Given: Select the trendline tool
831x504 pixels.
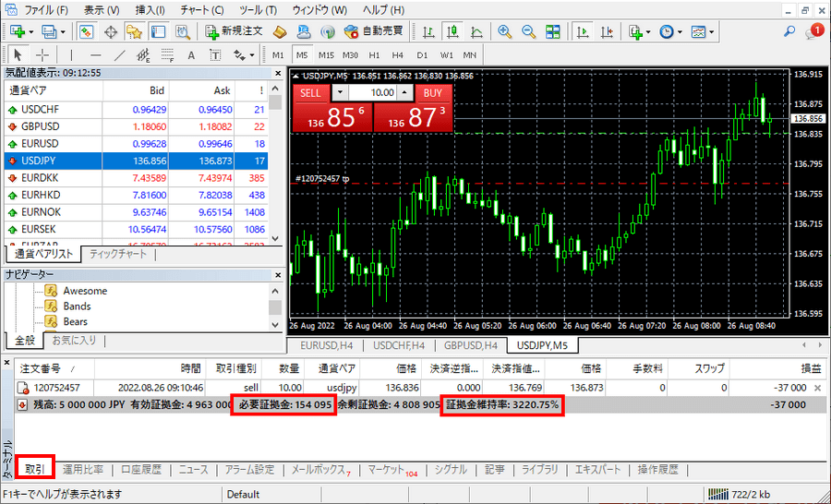Looking at the screenshot, I should point(120,55).
